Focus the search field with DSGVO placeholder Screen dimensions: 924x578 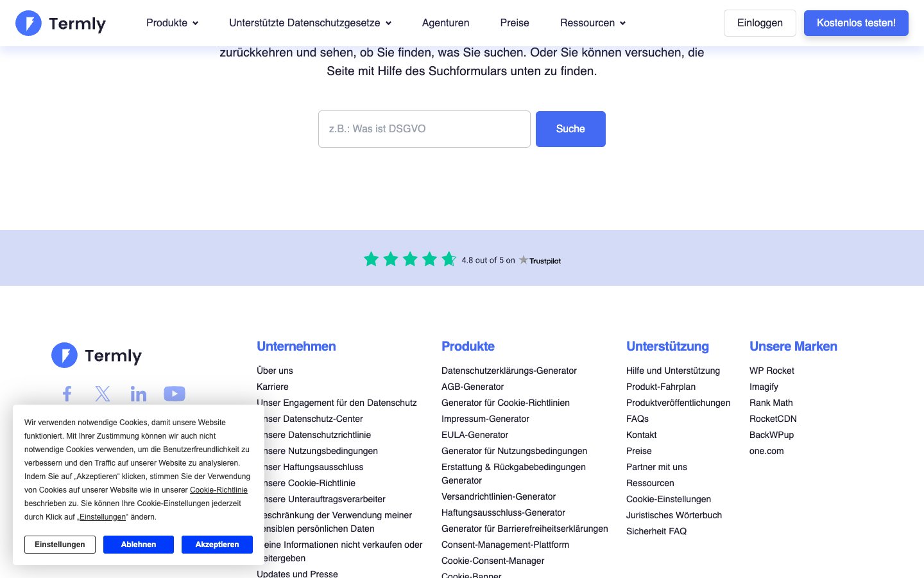click(424, 129)
